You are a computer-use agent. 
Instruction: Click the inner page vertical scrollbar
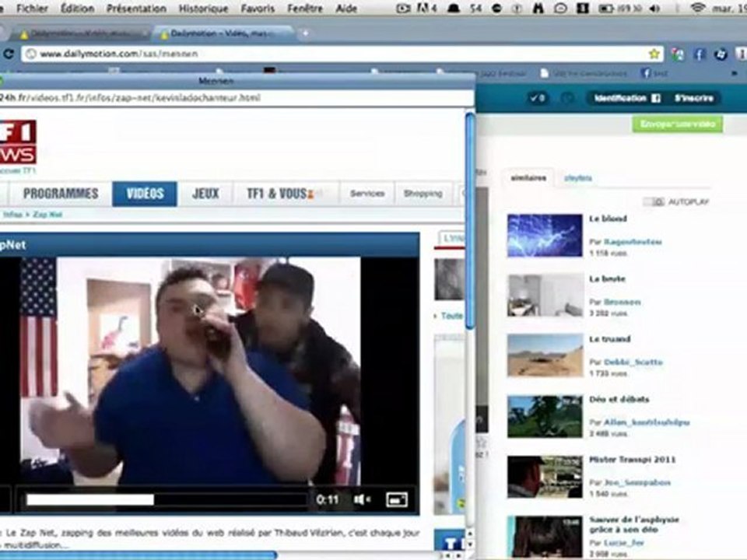point(470,222)
